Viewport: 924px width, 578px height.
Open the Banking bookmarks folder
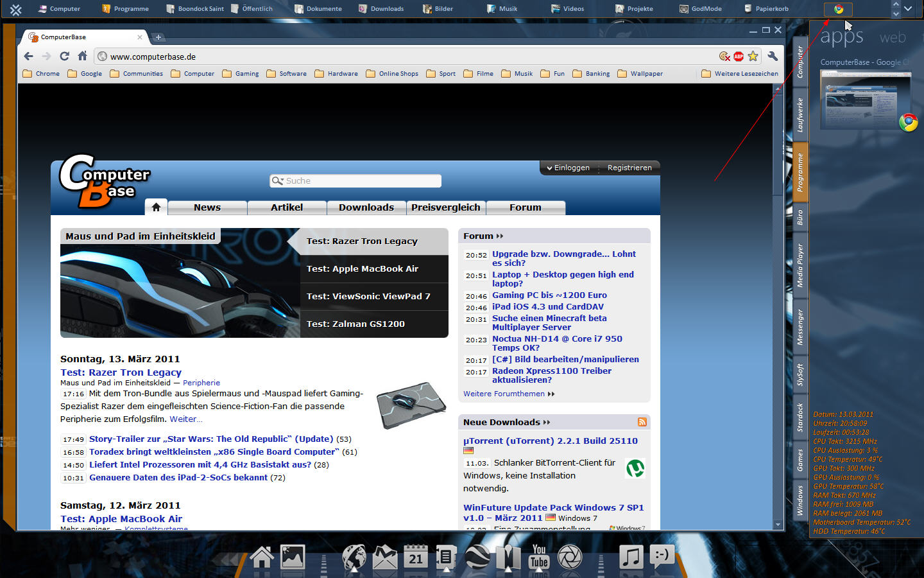click(591, 74)
